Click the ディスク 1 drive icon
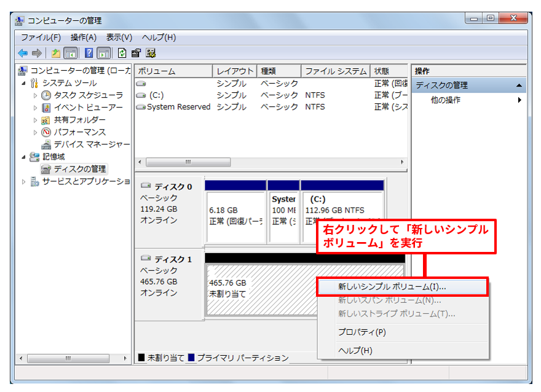The width and height of the screenshot is (541, 392). [x=146, y=258]
